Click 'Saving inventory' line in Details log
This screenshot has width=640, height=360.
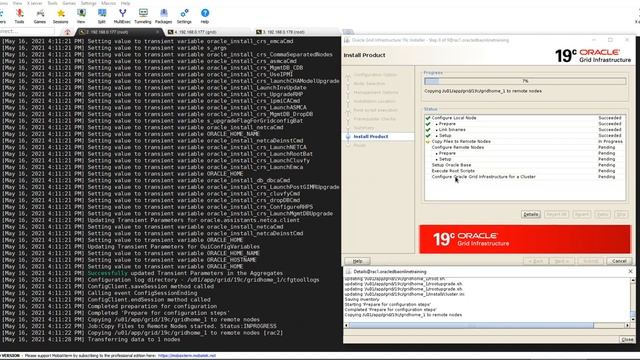coord(362,299)
